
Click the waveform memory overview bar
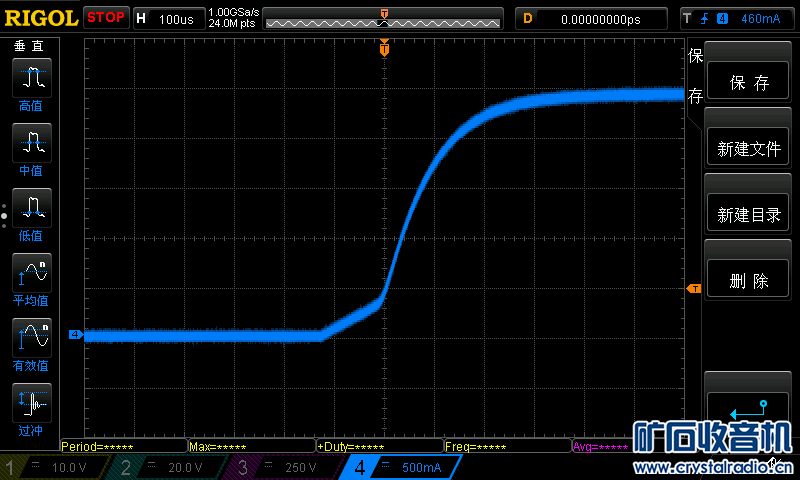(x=383, y=19)
